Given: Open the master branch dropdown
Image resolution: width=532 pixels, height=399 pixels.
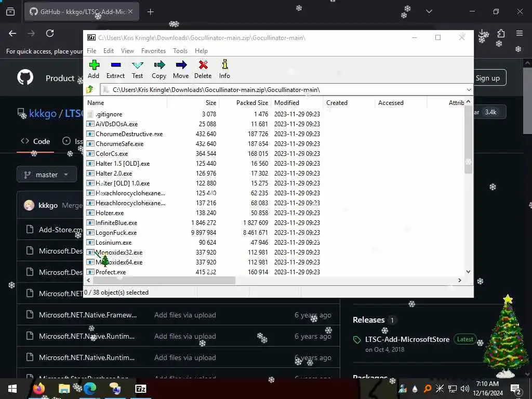Looking at the screenshot, I should point(47,175).
